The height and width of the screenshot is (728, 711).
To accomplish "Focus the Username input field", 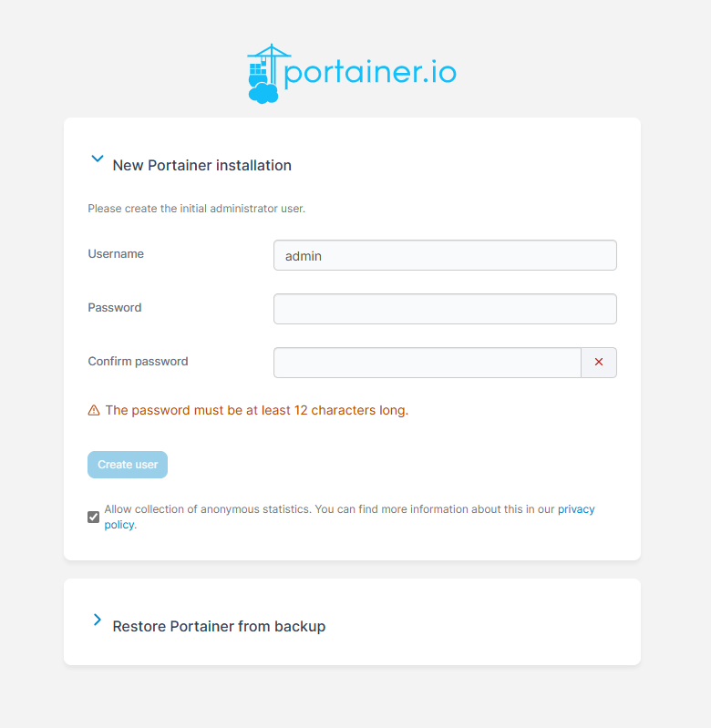I will (445, 255).
